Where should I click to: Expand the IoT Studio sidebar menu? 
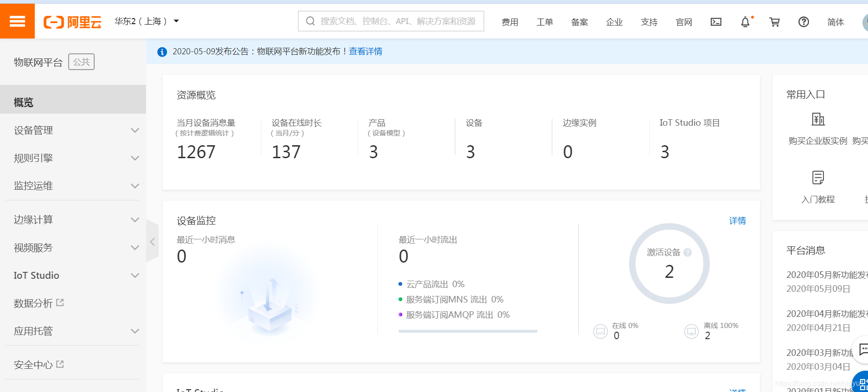pos(73,276)
